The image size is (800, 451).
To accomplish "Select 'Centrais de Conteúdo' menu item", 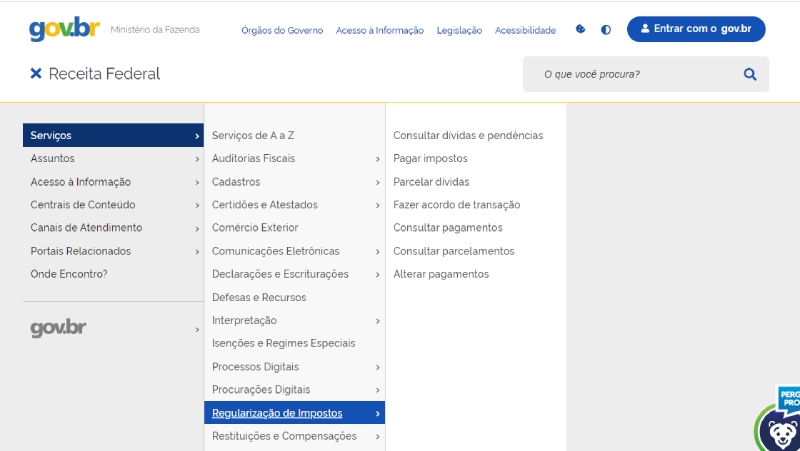I will (113, 205).
